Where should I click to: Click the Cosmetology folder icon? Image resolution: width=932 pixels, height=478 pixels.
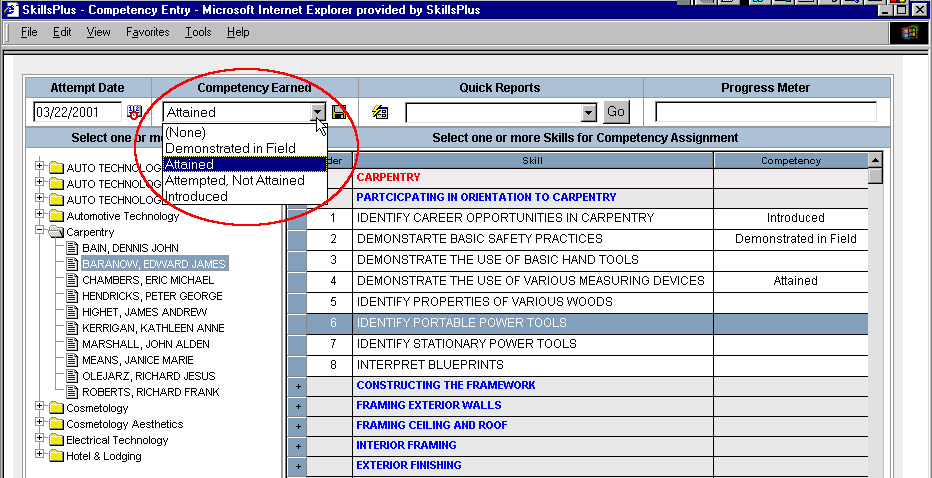[57, 408]
